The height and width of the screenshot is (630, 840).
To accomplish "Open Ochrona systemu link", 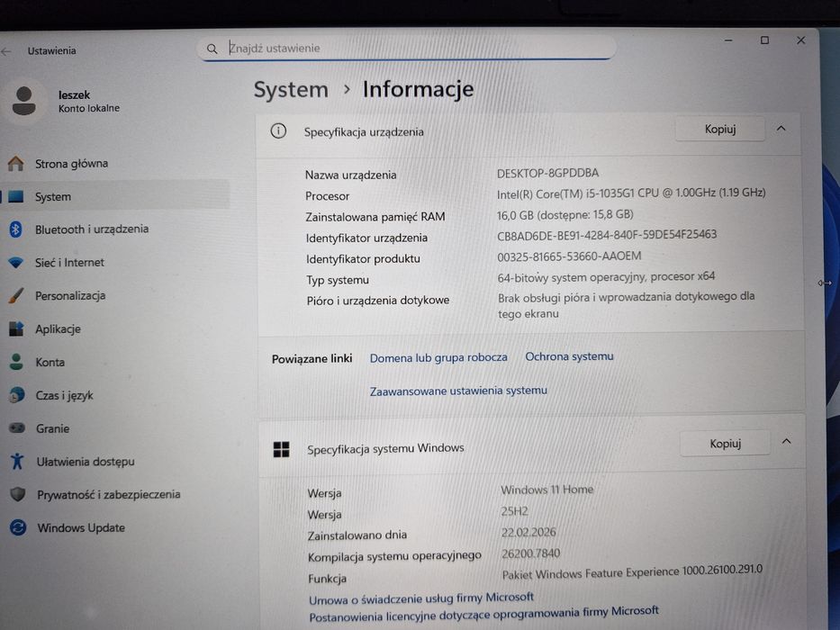I will click(x=569, y=356).
